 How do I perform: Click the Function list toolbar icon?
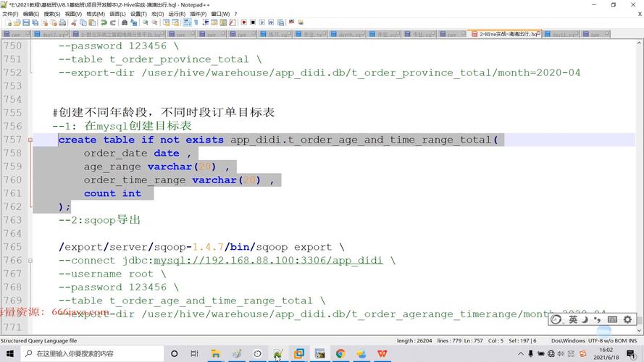232,22
